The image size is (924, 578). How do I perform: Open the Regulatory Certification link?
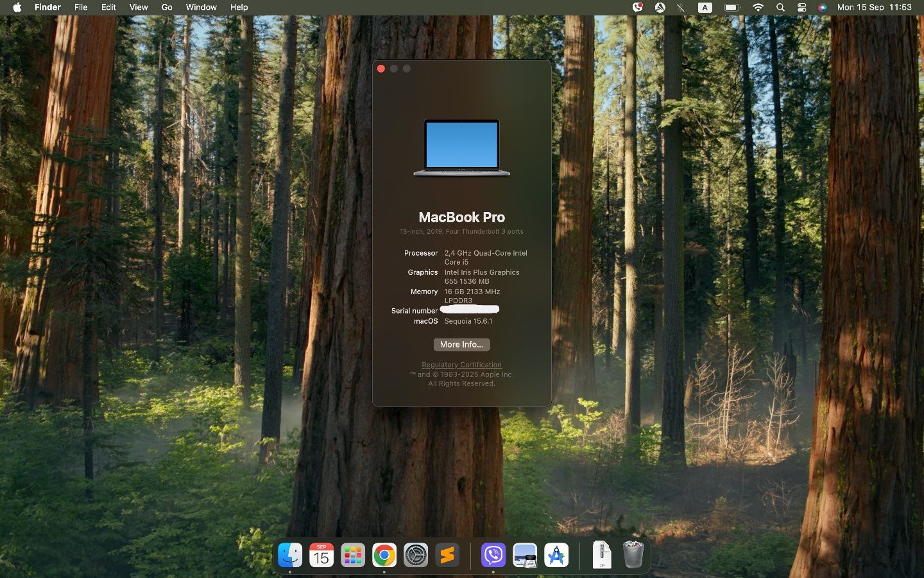[x=461, y=365]
